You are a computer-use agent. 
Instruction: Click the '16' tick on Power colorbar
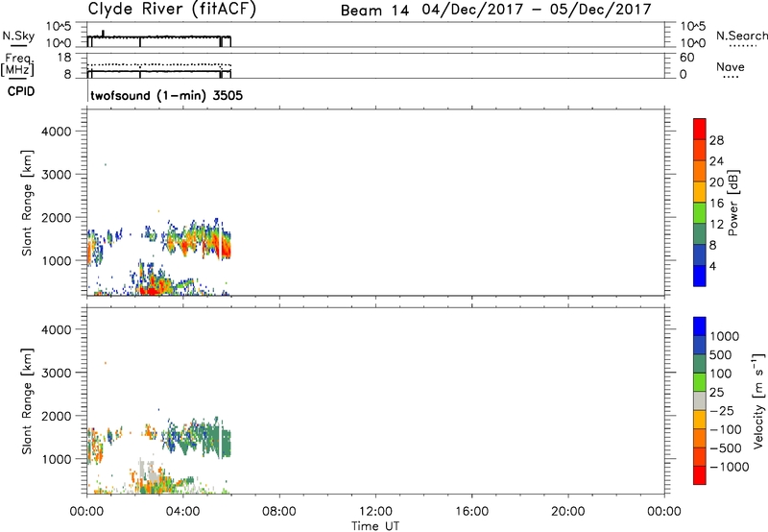pos(716,204)
